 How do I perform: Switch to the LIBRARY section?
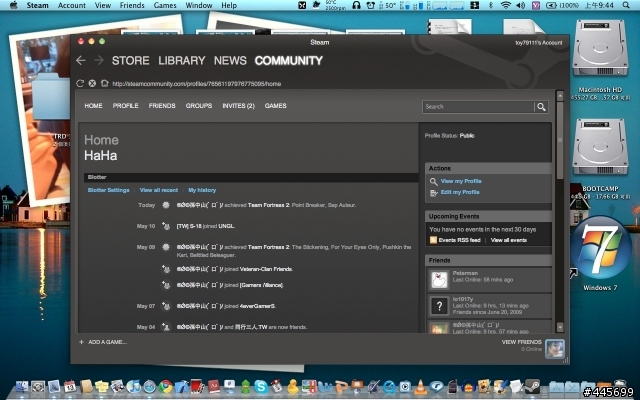182,61
